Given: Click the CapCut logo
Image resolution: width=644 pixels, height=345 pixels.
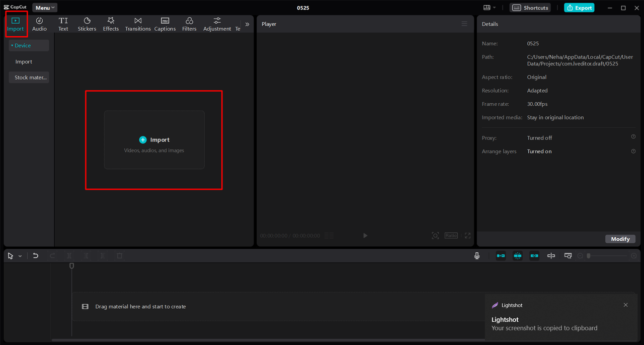Looking at the screenshot, I should (15, 8).
